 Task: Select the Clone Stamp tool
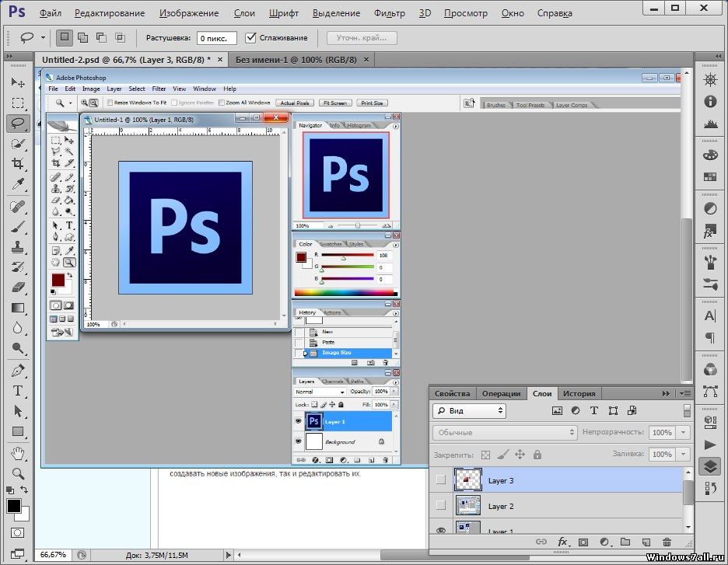click(18, 247)
